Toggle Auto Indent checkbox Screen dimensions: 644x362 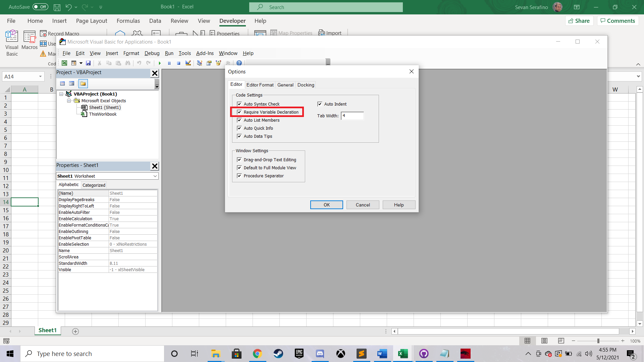pyautogui.click(x=320, y=104)
